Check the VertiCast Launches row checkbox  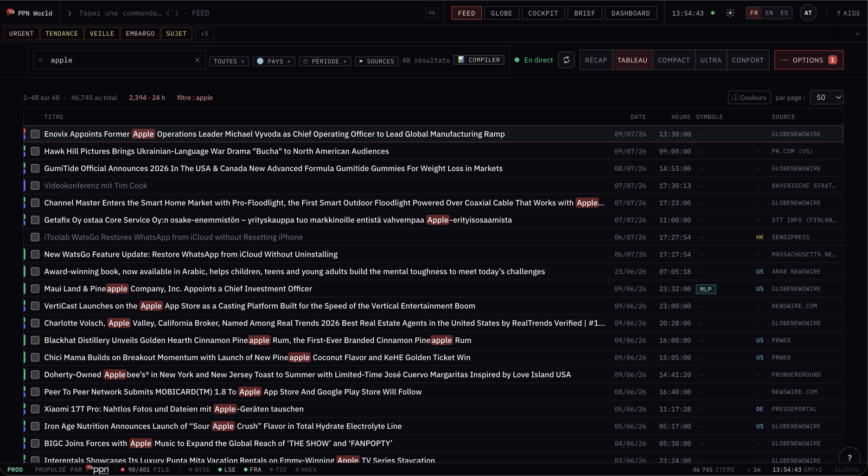pyautogui.click(x=35, y=306)
